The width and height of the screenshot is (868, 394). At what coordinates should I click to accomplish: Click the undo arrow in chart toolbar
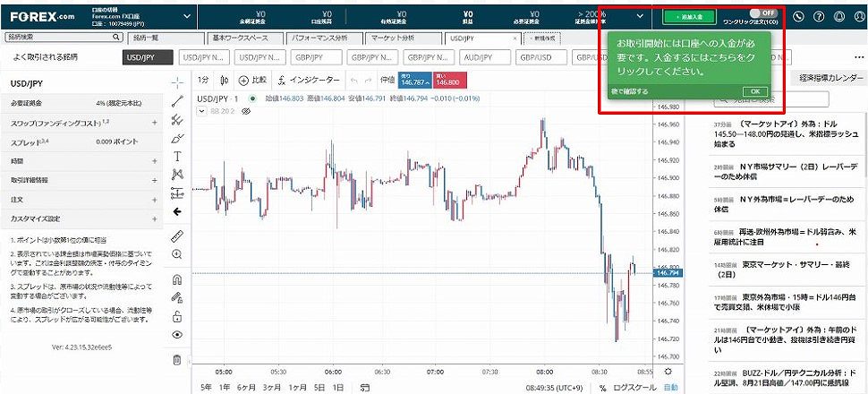(355, 81)
